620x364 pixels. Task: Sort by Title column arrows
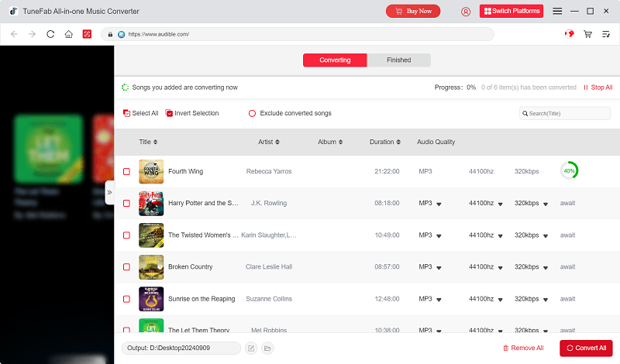click(156, 142)
